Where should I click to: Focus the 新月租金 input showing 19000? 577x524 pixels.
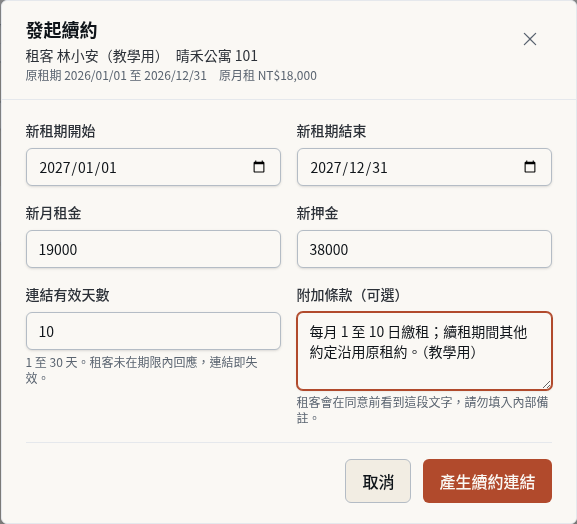tap(153, 249)
